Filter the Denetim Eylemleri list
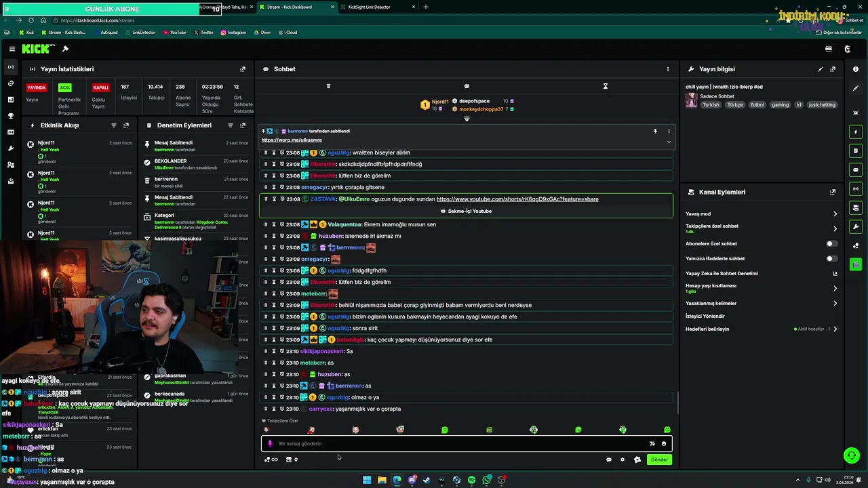 231,125
